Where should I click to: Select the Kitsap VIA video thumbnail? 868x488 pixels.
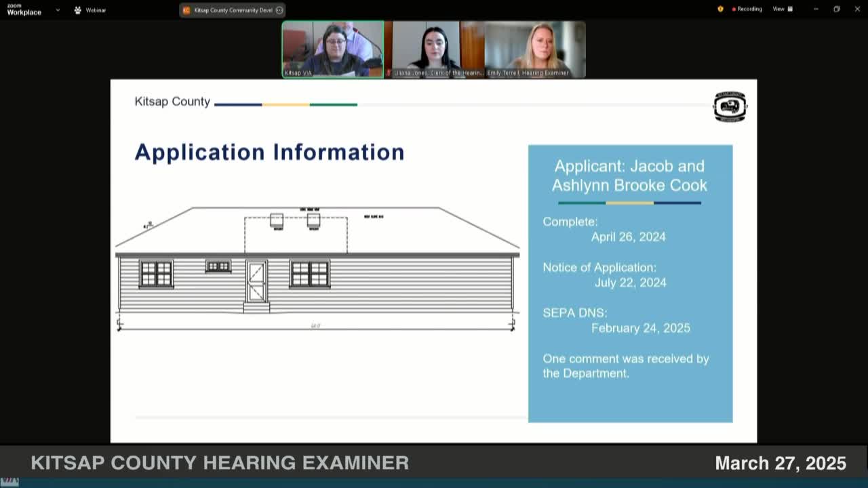[333, 49]
